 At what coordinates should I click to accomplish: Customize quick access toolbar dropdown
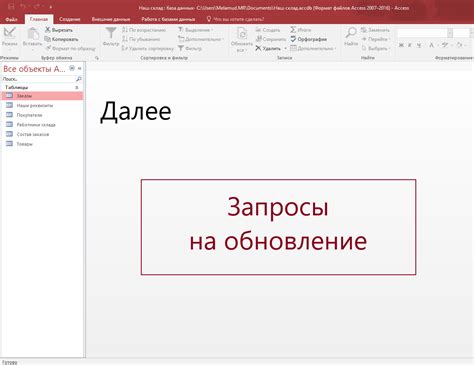click(x=51, y=7)
